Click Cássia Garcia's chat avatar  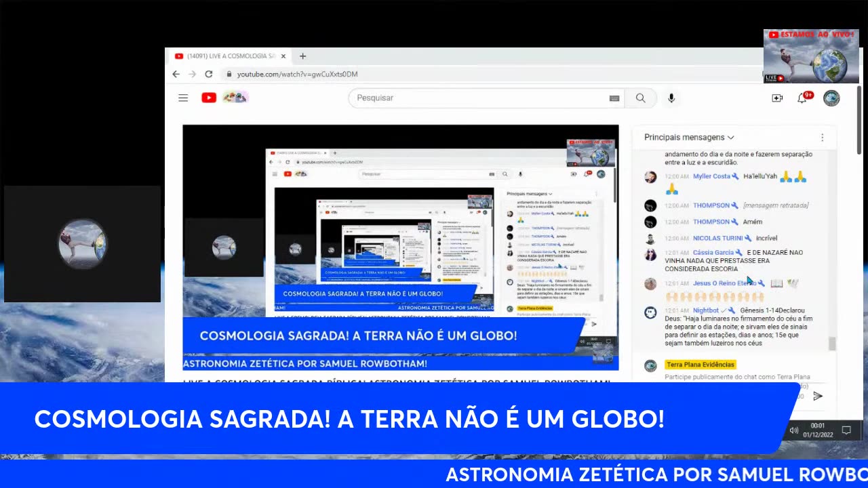point(650,255)
